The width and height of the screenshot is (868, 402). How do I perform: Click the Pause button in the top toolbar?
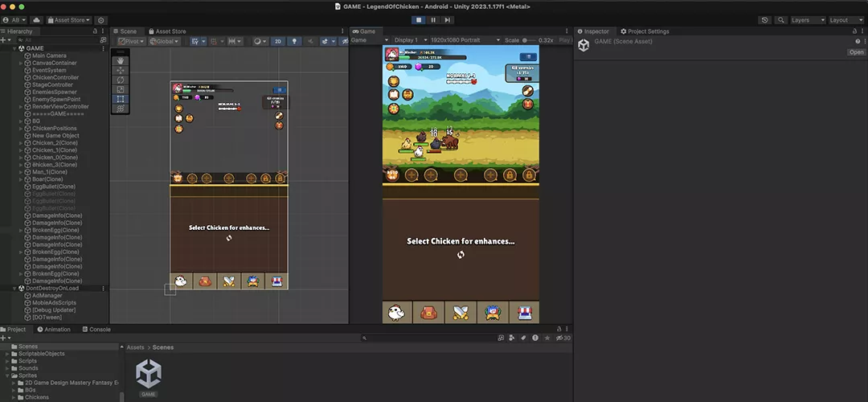click(432, 20)
